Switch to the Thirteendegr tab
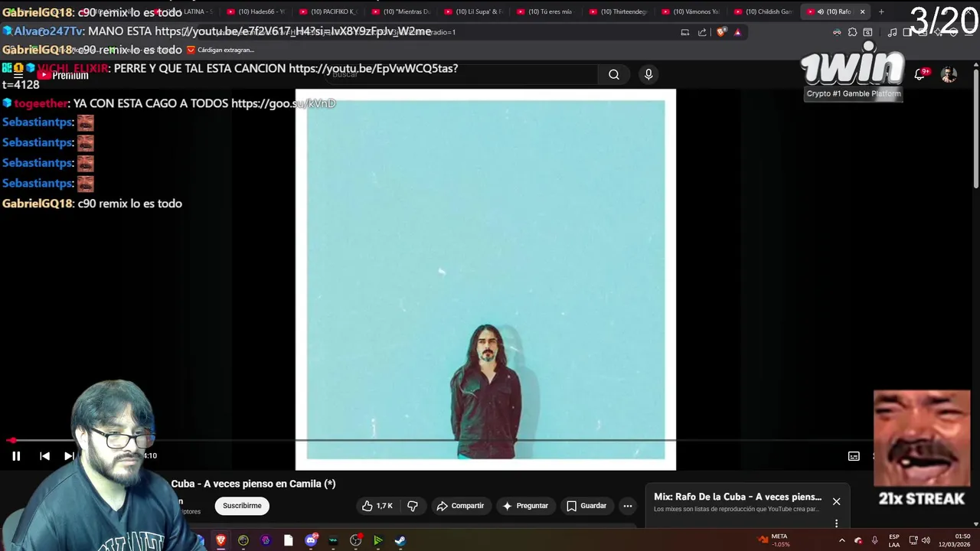The image size is (980, 551). 618,11
